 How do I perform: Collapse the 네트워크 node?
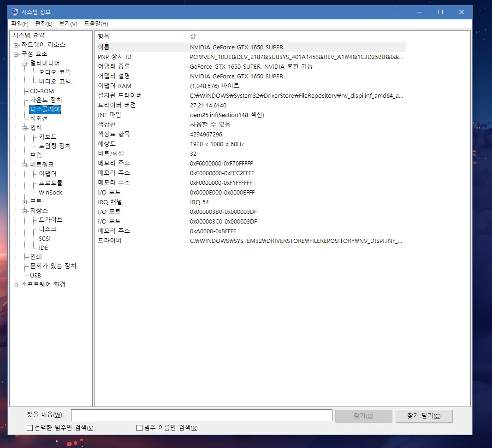pyautogui.click(x=24, y=165)
